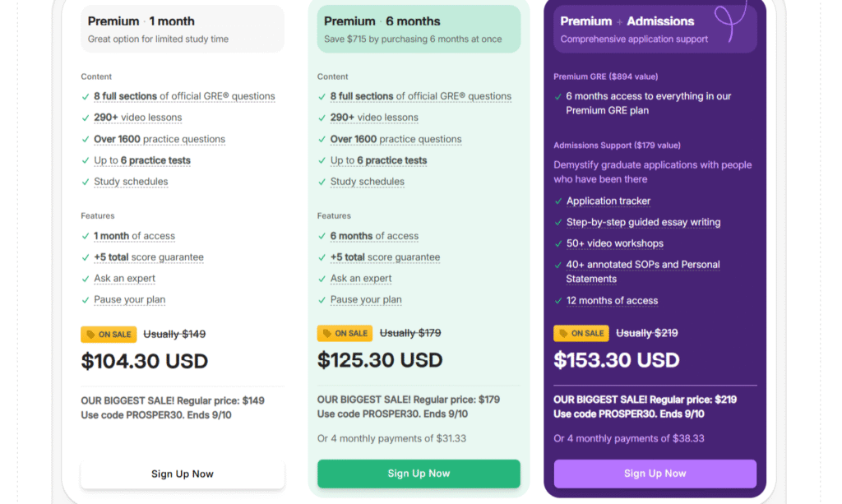Click the checkmark beside Application tracker
This screenshot has width=842, height=504.
(557, 201)
